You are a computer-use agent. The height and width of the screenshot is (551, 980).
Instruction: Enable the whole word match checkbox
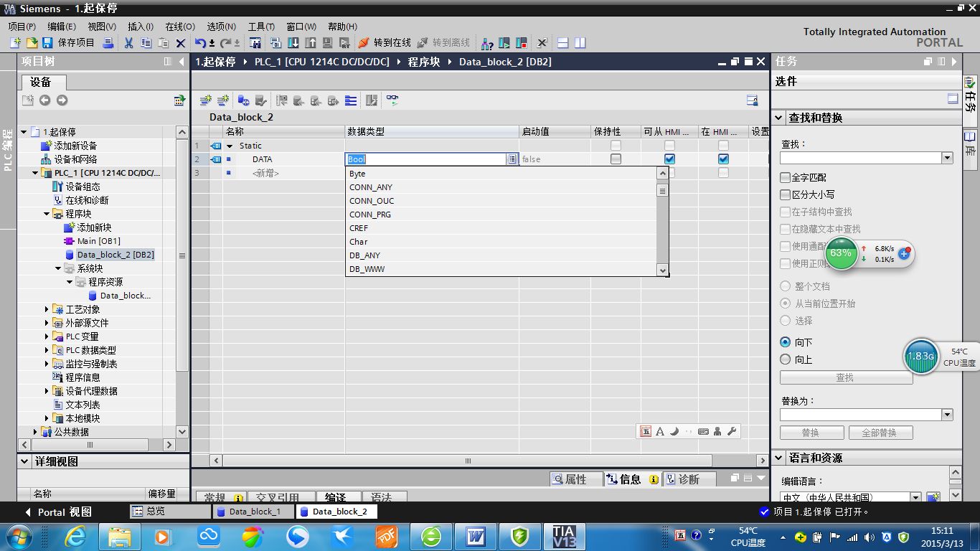click(x=785, y=177)
